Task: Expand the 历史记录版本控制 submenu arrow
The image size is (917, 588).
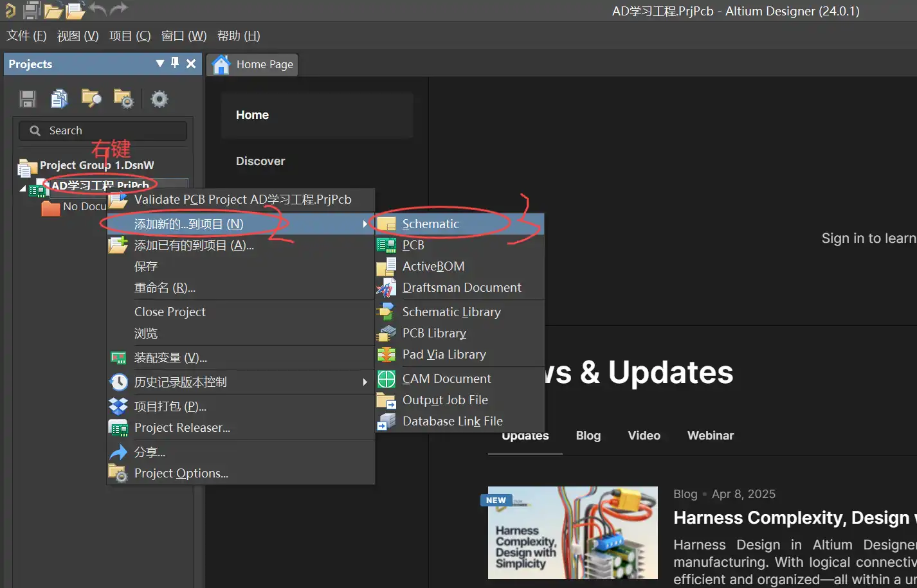Action: tap(365, 382)
